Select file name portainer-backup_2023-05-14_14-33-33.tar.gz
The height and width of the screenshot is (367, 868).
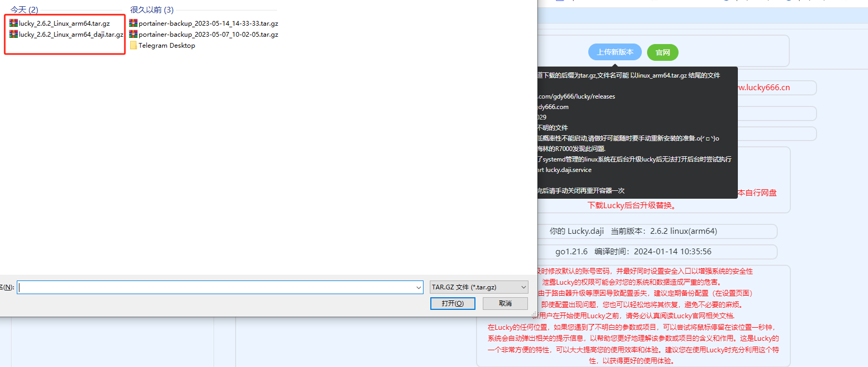(x=208, y=24)
